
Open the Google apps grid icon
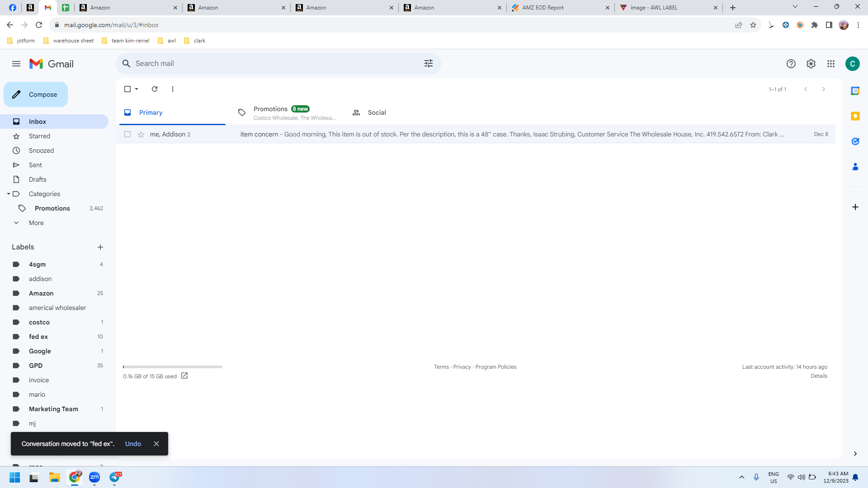coord(831,64)
